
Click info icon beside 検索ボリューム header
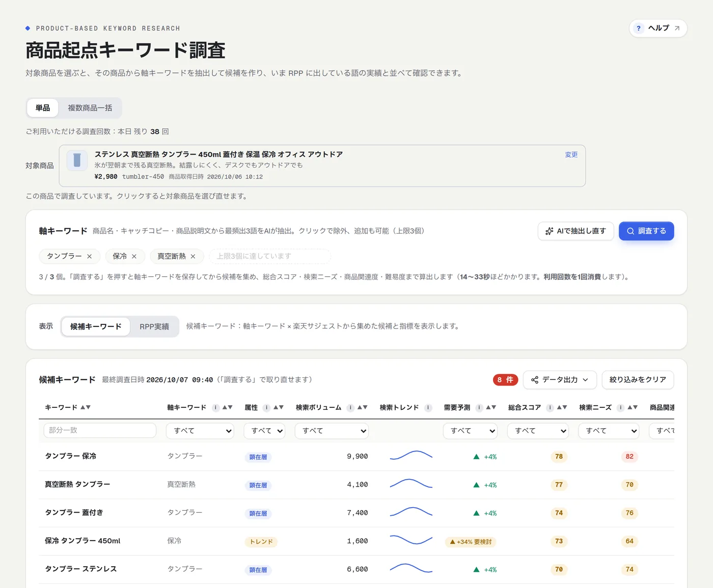[x=350, y=408]
